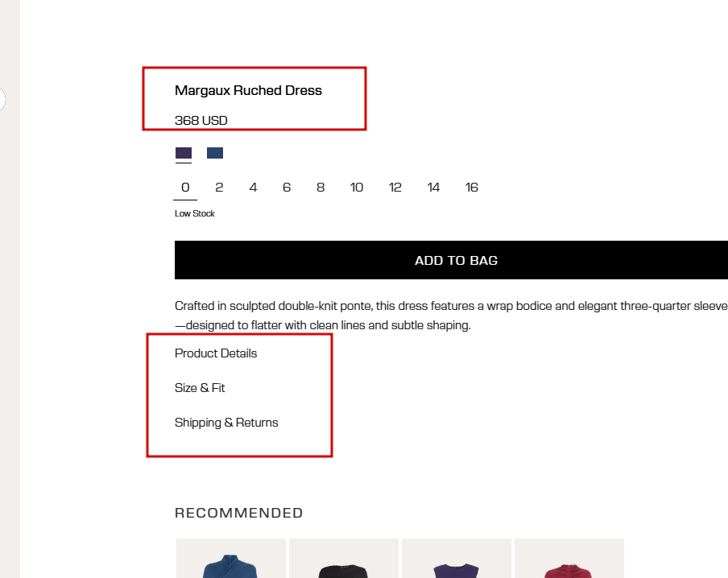Choose size 12
The height and width of the screenshot is (578, 728).
point(395,188)
